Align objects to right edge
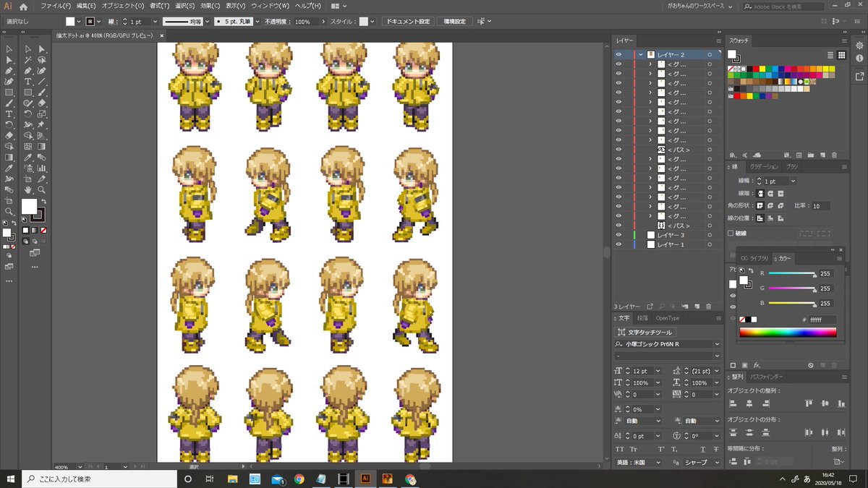Image resolution: width=868 pixels, height=488 pixels. click(x=766, y=403)
